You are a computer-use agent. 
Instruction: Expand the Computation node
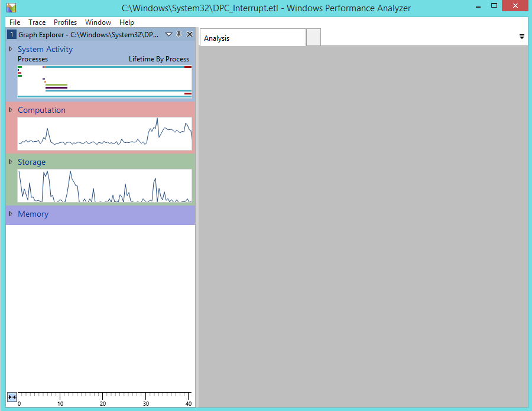click(11, 110)
